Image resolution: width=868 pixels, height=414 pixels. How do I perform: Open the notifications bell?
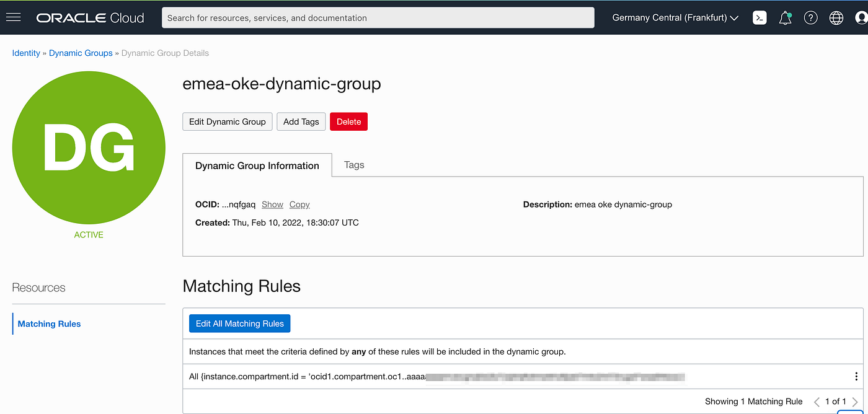785,18
